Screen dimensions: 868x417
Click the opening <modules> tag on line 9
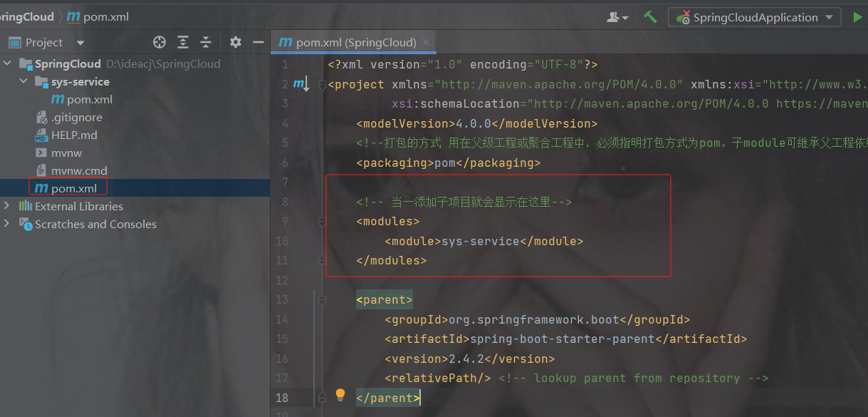tap(388, 222)
